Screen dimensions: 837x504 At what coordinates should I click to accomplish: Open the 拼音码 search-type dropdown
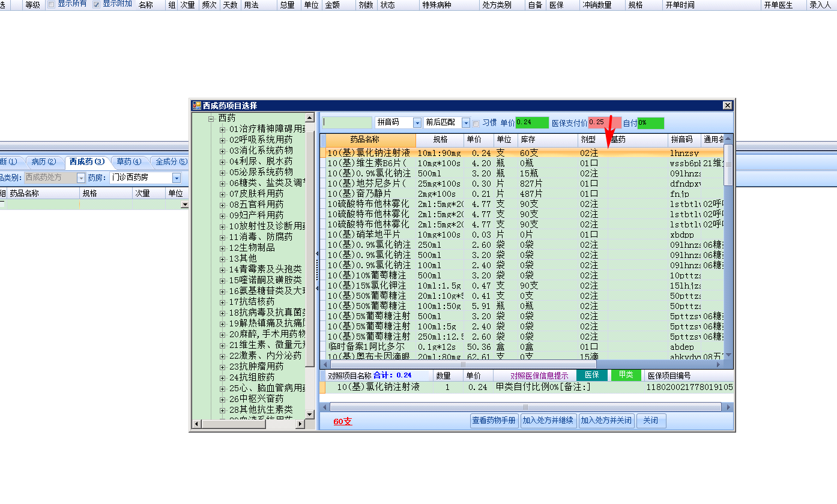[x=417, y=122]
